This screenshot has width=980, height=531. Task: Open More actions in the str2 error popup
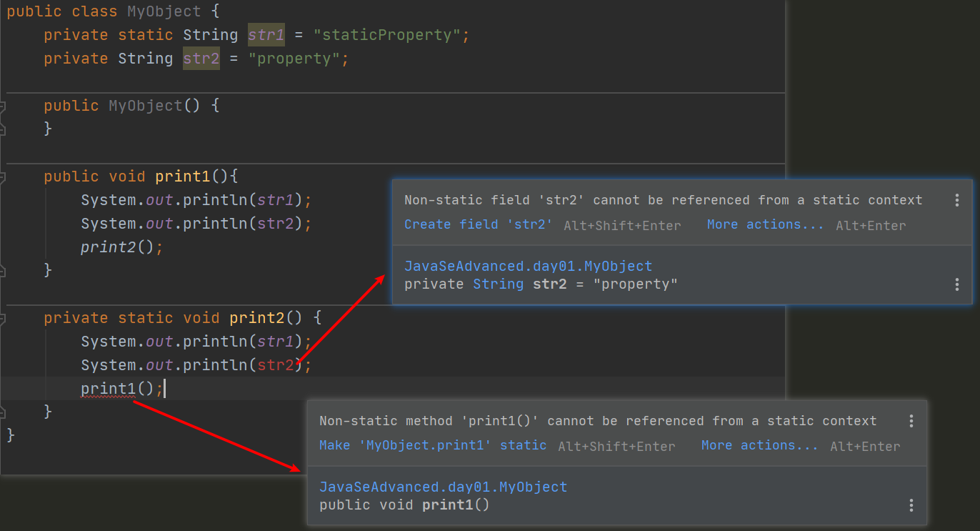[x=765, y=224]
